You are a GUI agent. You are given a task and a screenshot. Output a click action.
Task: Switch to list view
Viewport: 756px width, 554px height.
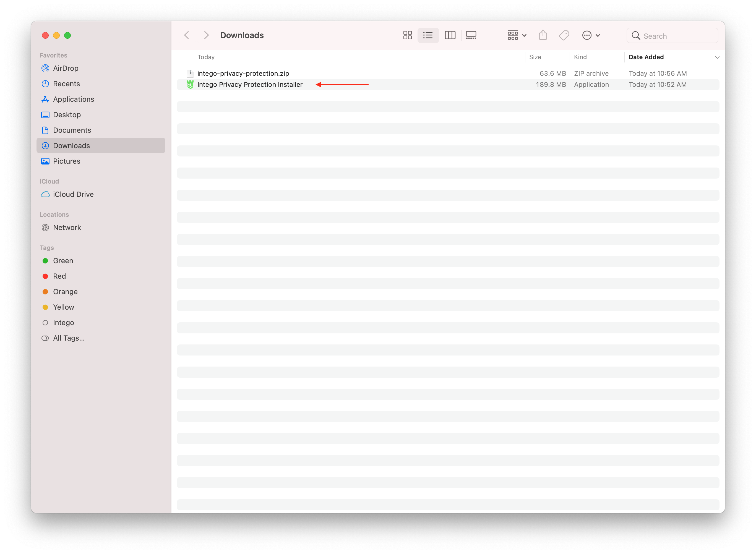tap(428, 35)
